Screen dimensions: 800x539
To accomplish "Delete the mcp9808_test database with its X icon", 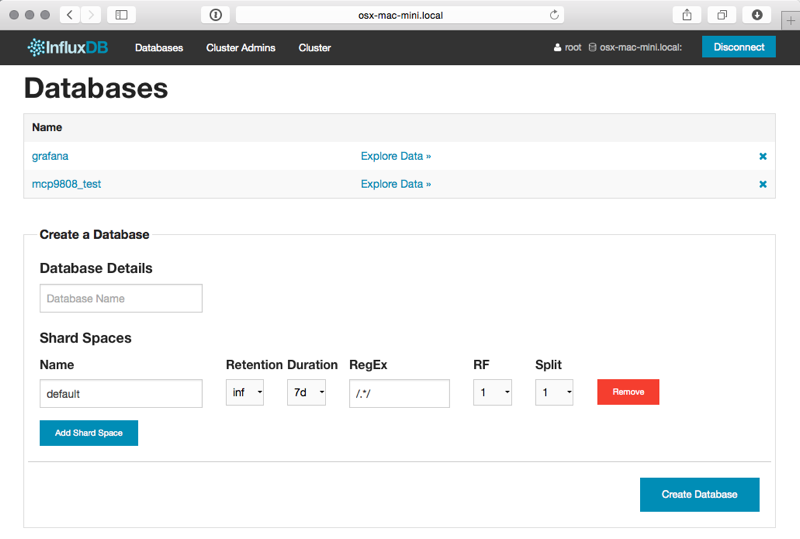I will point(763,184).
